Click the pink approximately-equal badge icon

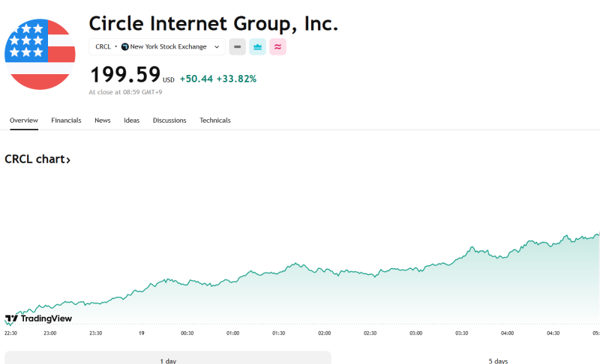click(x=277, y=47)
